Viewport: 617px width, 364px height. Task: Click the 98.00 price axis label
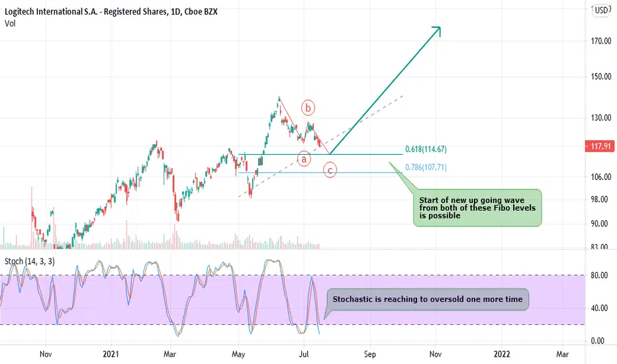(600, 199)
